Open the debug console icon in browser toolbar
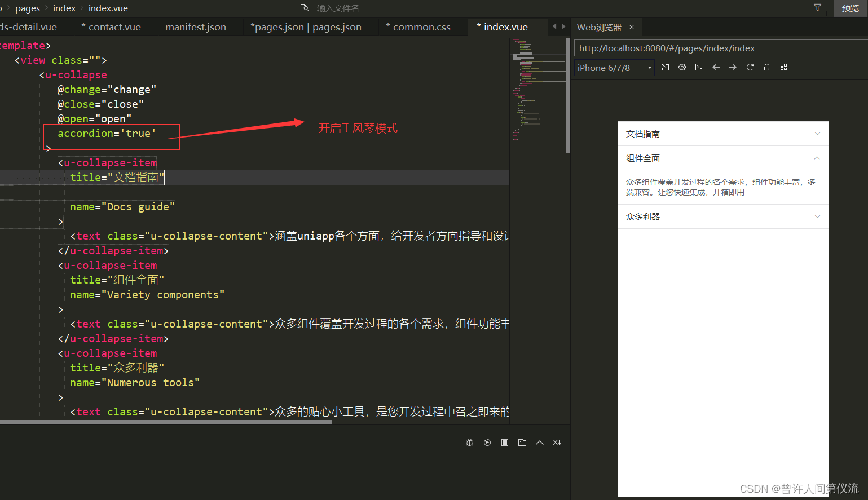Screen dimensions: 868x500 [699, 67]
